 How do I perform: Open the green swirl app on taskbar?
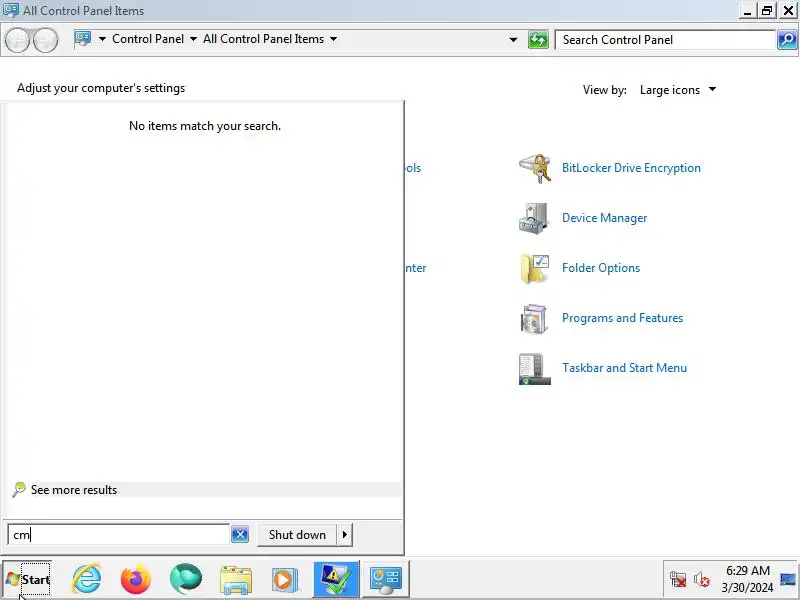click(185, 579)
